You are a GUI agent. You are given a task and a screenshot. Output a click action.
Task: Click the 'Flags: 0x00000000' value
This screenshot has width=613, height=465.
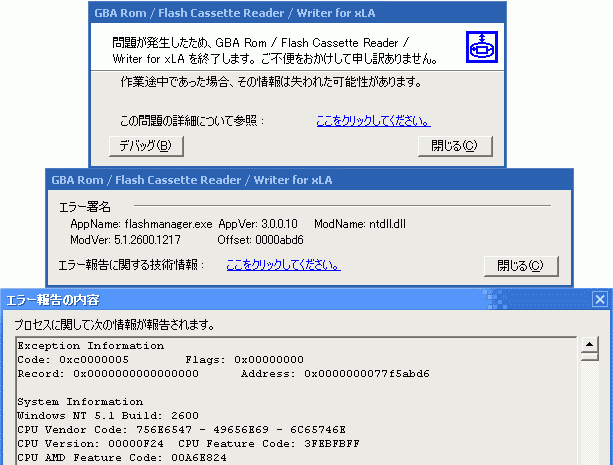pos(244,360)
